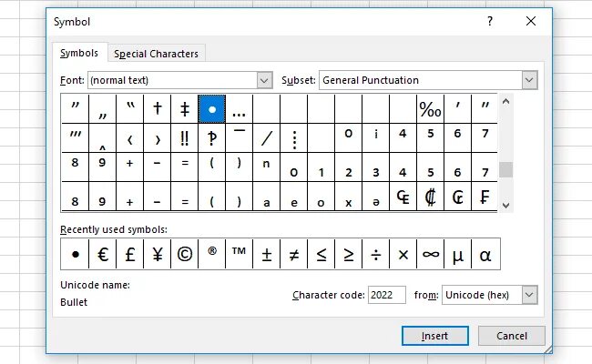Viewport: 592px width, 364px height.
Task: Click the not-equal sign in recent symbols
Action: [x=293, y=255]
